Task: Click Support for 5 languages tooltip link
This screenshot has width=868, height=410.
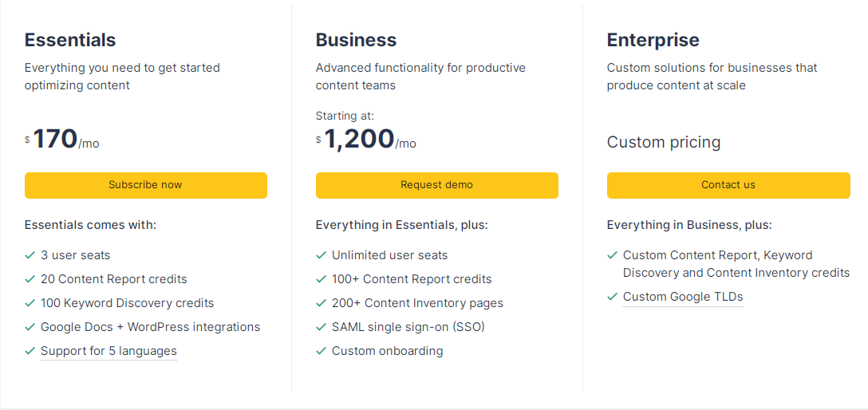Action: [108, 351]
